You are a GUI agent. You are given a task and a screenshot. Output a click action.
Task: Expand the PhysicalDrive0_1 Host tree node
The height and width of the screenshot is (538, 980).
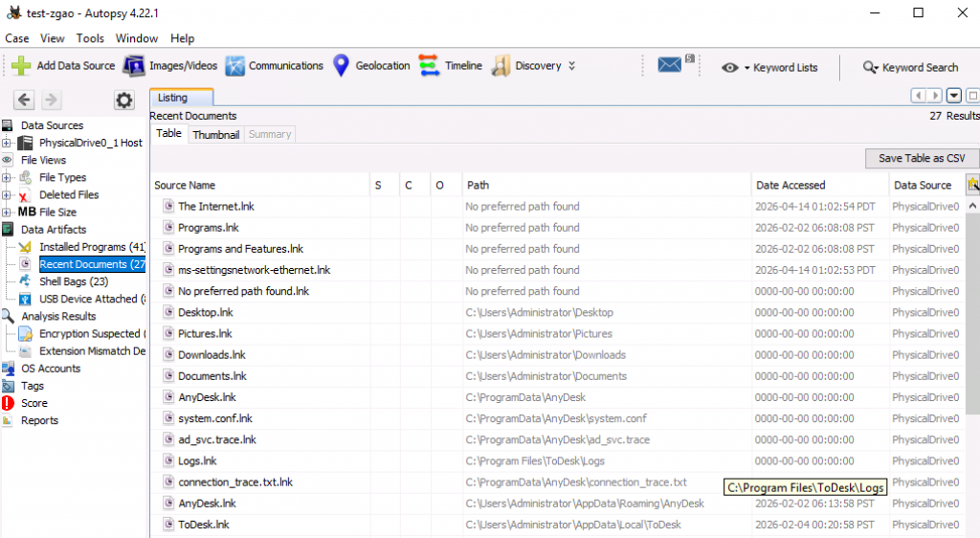[x=8, y=143]
